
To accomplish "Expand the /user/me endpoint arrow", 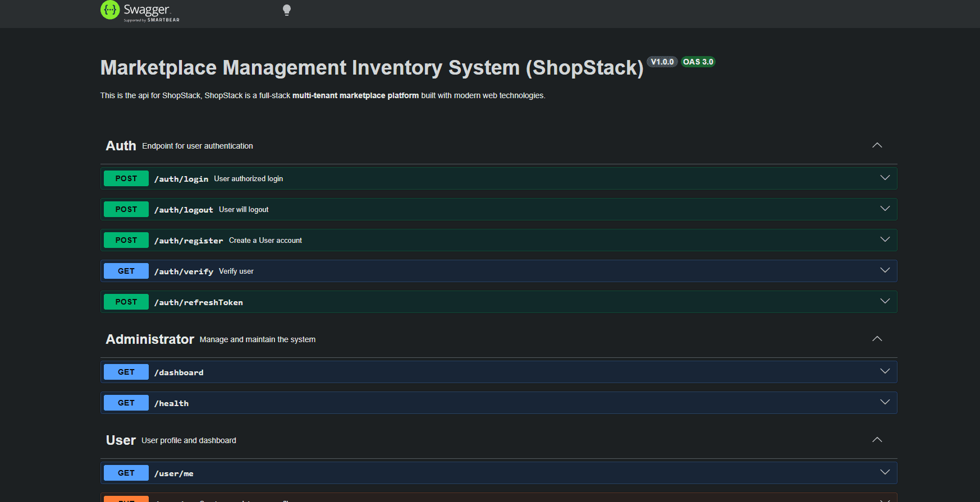I will tap(885, 472).
